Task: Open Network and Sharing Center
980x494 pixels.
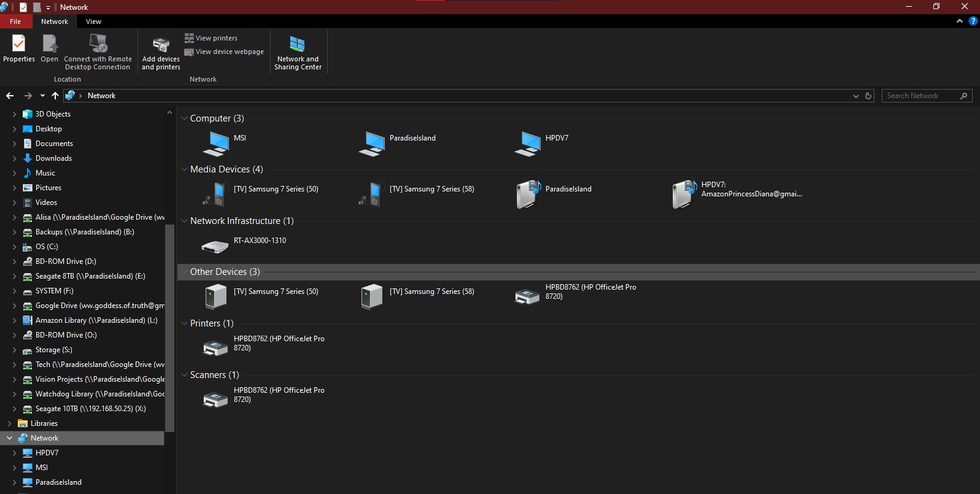Action: (x=298, y=53)
